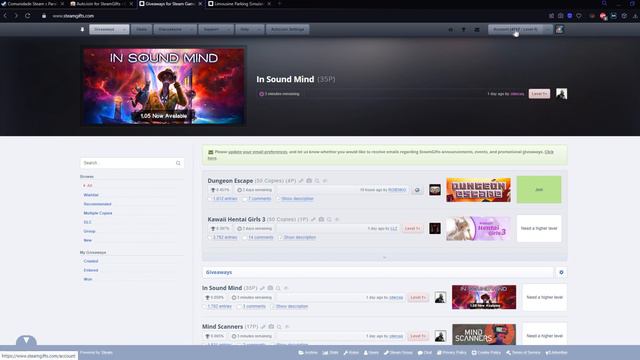Expand the Help dropdown arrow
The image size is (640, 360).
[259, 29]
